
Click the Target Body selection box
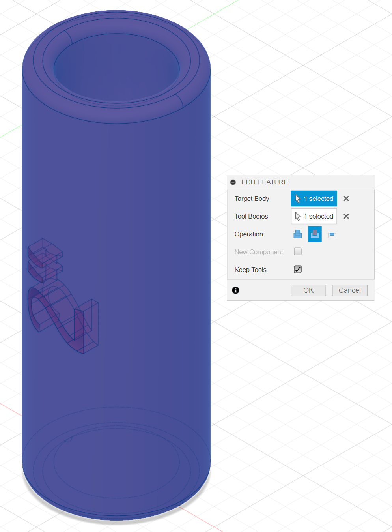pos(314,199)
